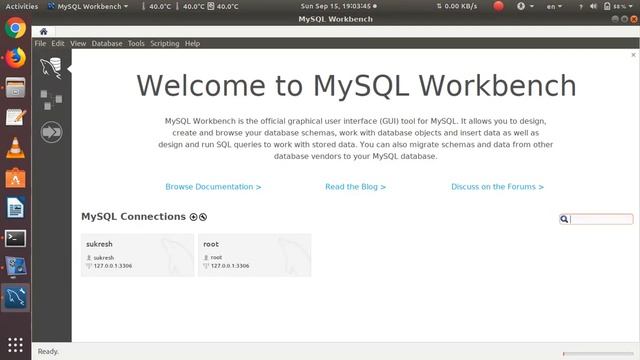Image resolution: width=640 pixels, height=360 pixels.
Task: Select the Home tab icon
Action: [x=44, y=31]
